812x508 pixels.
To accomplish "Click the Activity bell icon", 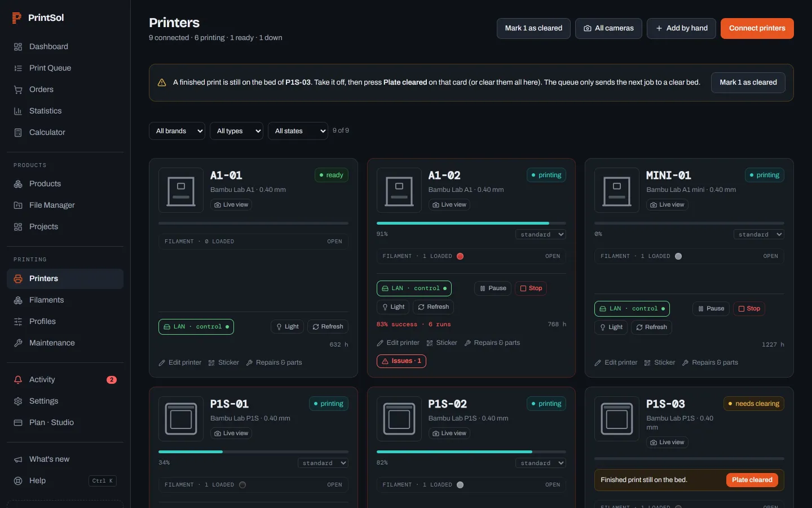I will 18,380.
